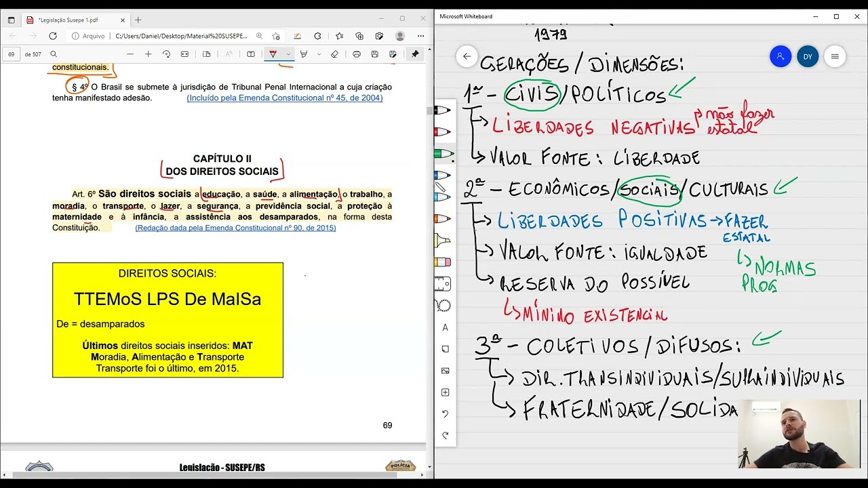This screenshot has height=488, width=868.
Task: Insert an image in Whiteboard
Action: pos(445,371)
